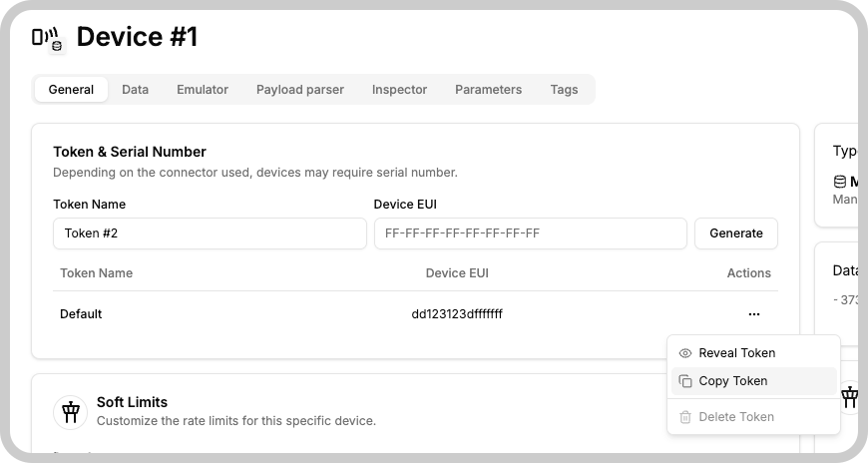868x463 pixels.
Task: Click the Generate button
Action: pos(735,233)
